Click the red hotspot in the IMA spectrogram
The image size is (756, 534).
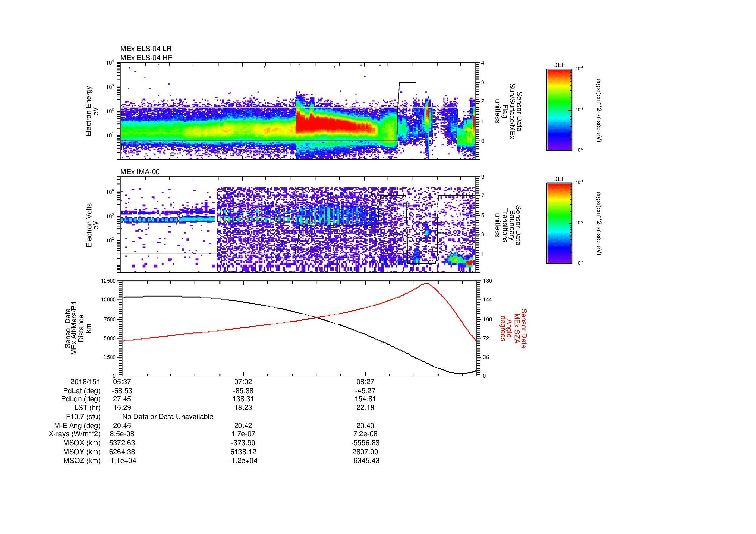point(470,262)
